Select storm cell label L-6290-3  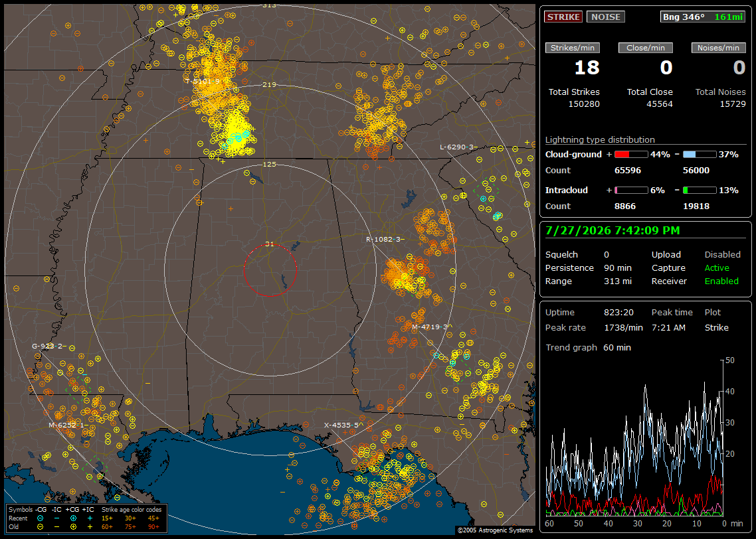point(458,147)
